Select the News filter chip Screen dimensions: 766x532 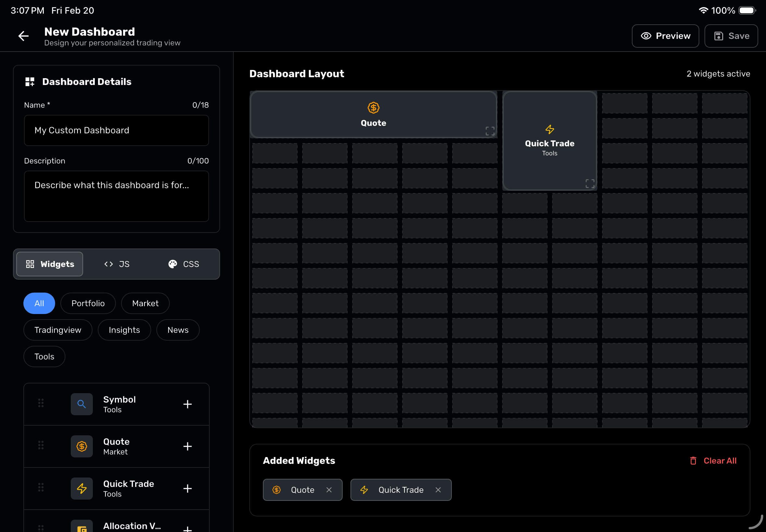pyautogui.click(x=178, y=330)
